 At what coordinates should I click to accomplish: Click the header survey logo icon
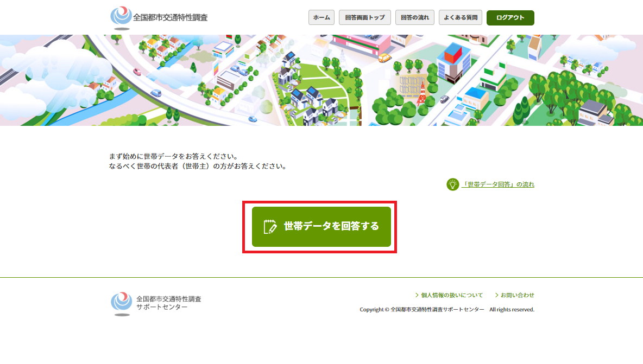tap(121, 17)
